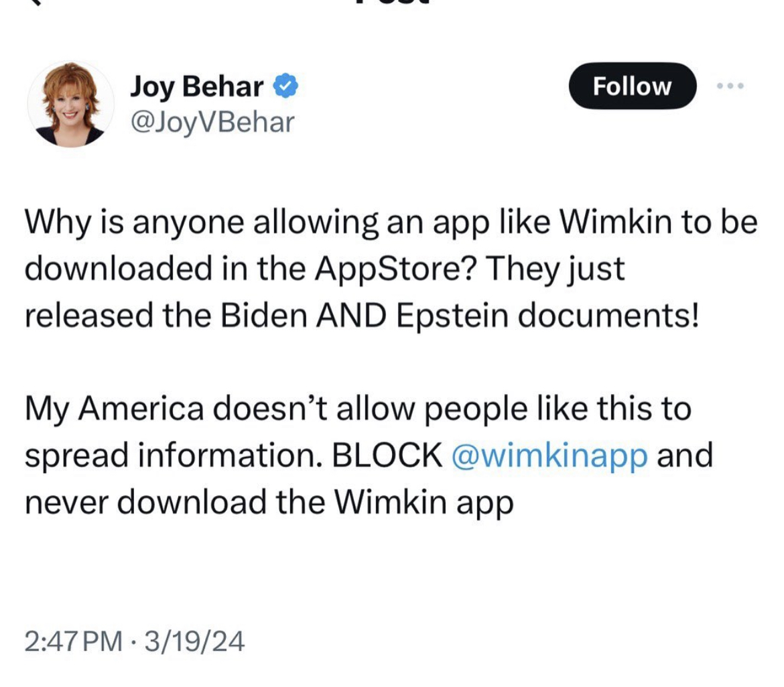
Task: Click the 2:47 PM timestamp
Action: [x=74, y=643]
